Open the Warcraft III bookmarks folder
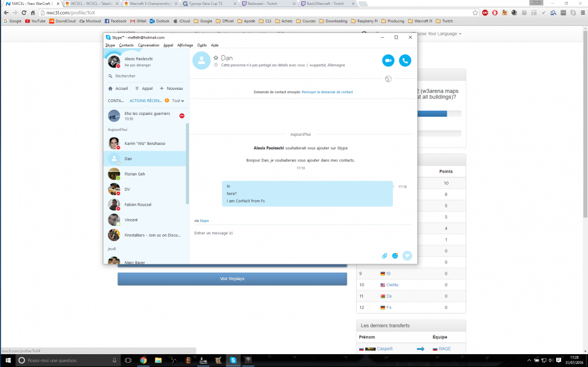This screenshot has height=367, width=588. click(420, 21)
